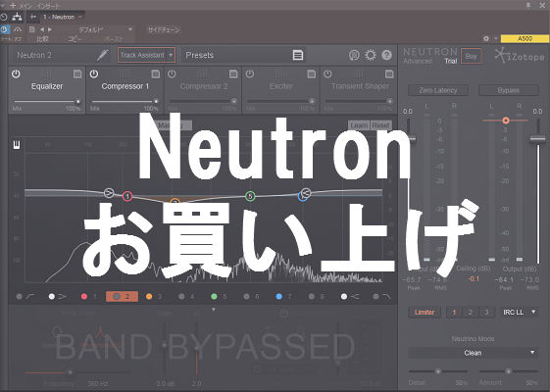Open the IRC LL limiter mode dropdown
The height and width of the screenshot is (392, 550).
click(520, 312)
